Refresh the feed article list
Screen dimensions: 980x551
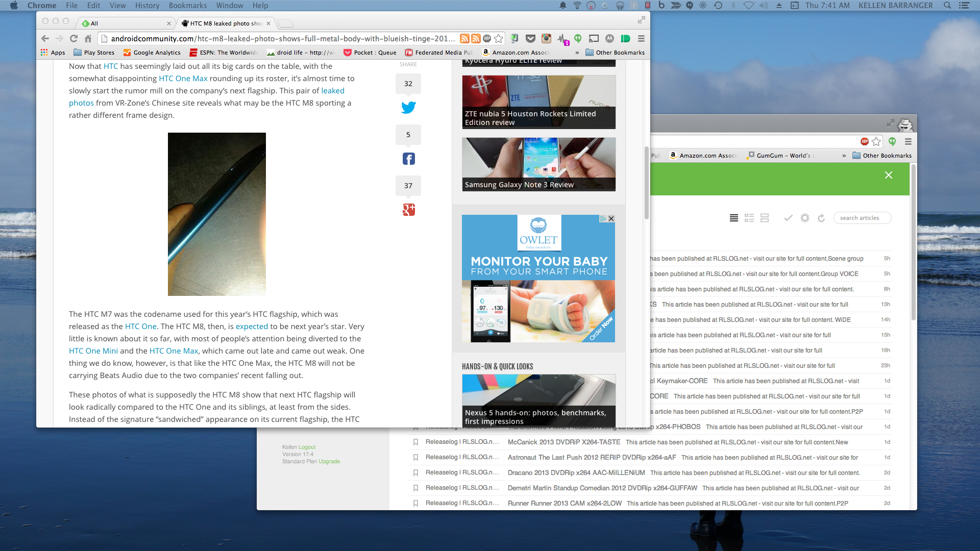[x=821, y=218]
